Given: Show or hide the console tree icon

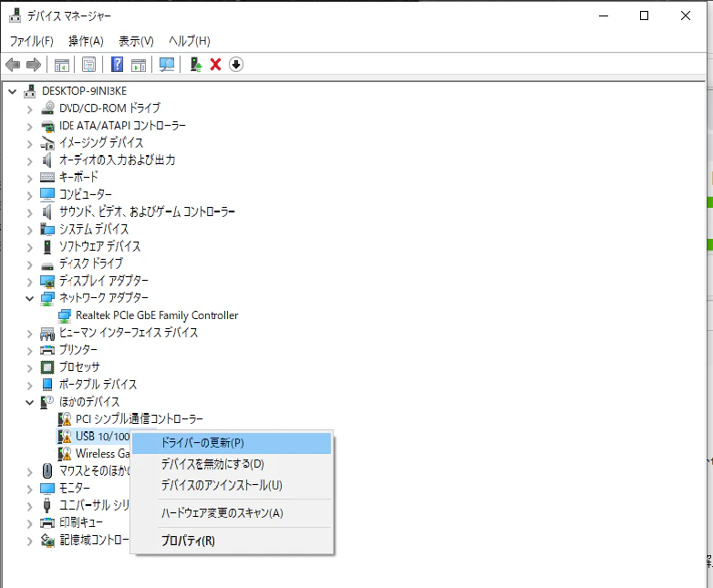Looking at the screenshot, I should [62, 65].
